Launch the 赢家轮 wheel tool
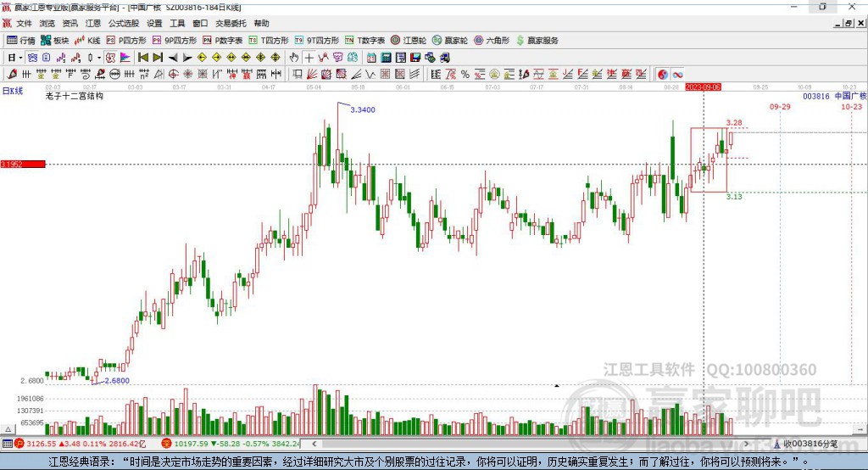This screenshot has height=470, width=868. point(449,41)
